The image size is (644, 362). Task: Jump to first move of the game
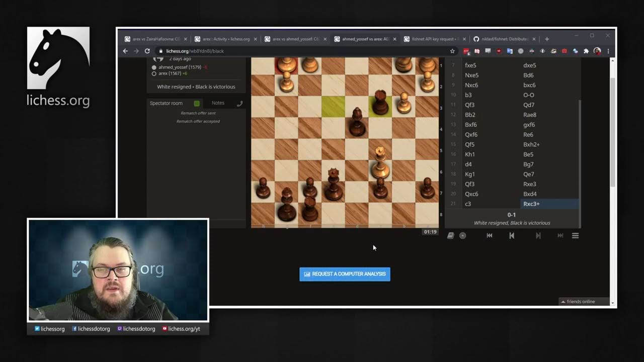click(x=489, y=235)
